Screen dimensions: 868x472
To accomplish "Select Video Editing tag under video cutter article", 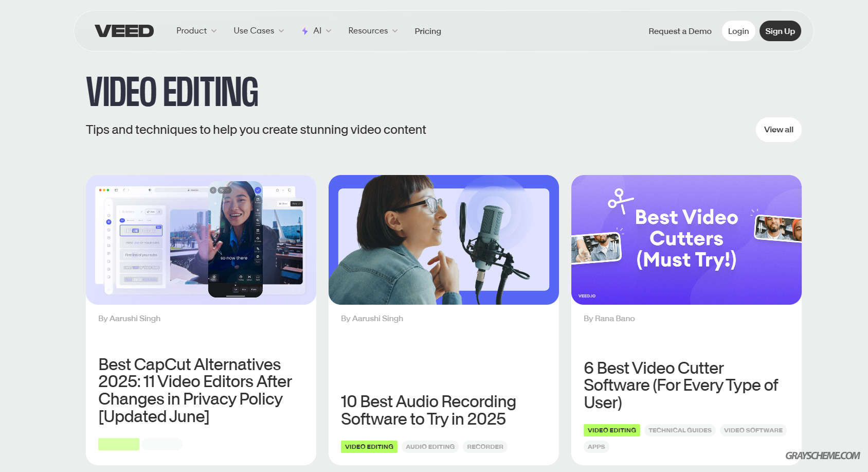I will point(612,430).
